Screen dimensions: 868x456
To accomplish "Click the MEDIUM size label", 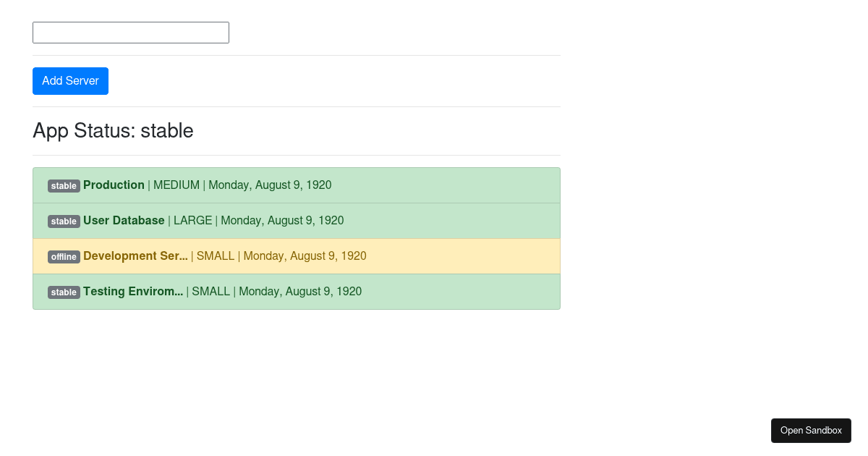I will (x=176, y=185).
